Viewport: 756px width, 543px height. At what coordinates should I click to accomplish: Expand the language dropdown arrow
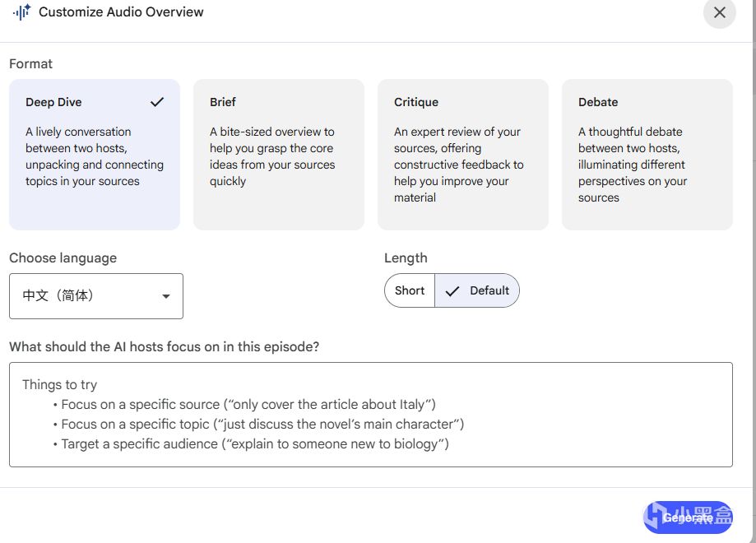point(166,296)
